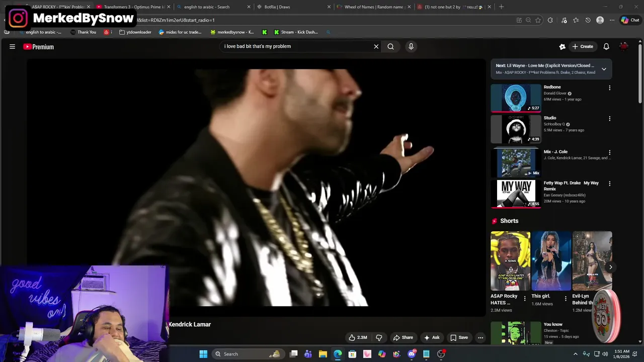Show hidden system tray icons
This screenshot has height=362, width=644.
coord(576,354)
